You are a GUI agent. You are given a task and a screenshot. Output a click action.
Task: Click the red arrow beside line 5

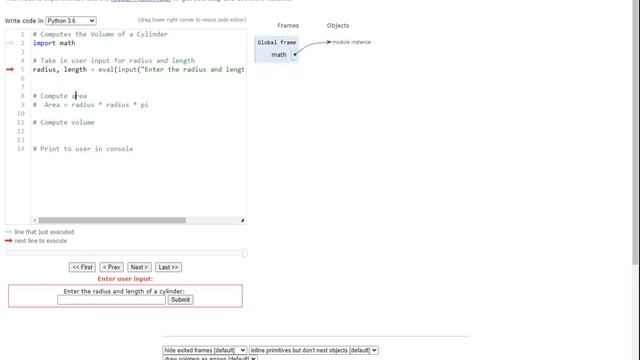tap(10, 69)
